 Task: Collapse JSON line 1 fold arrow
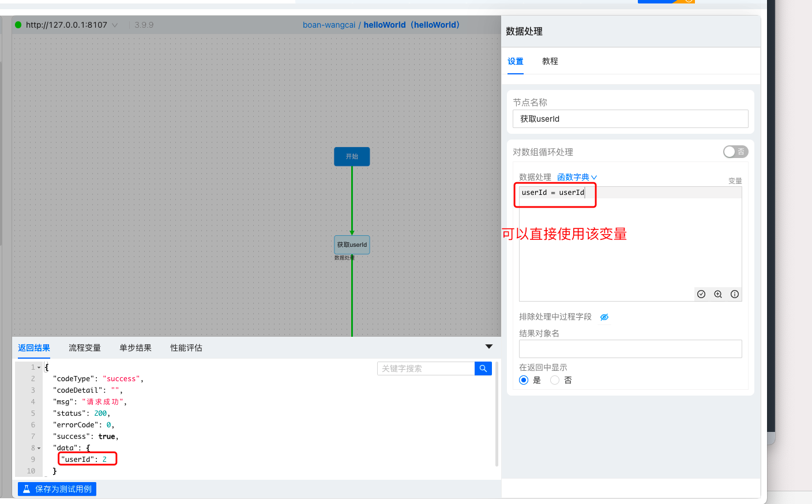[39, 367]
